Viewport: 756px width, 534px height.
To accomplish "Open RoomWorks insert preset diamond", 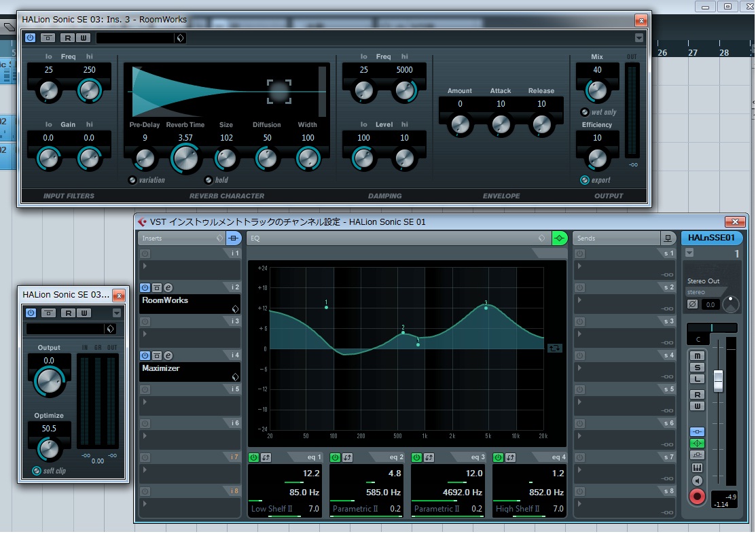I will pyautogui.click(x=235, y=308).
